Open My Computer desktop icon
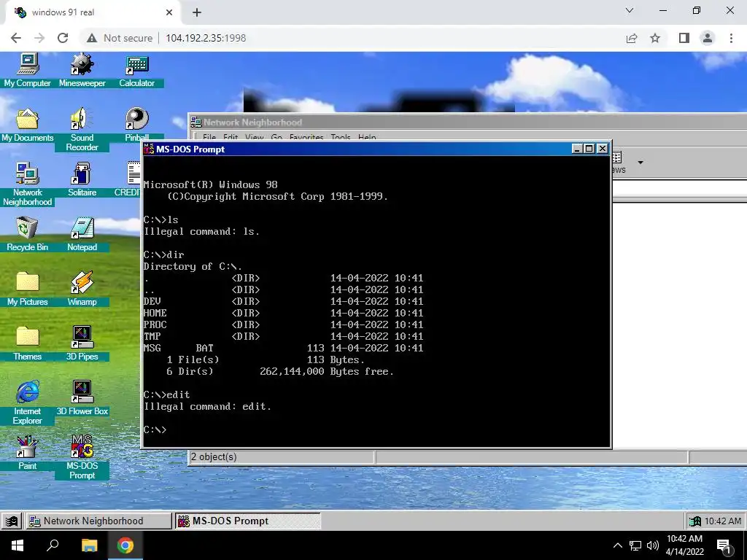This screenshot has width=747, height=560. 27,70
